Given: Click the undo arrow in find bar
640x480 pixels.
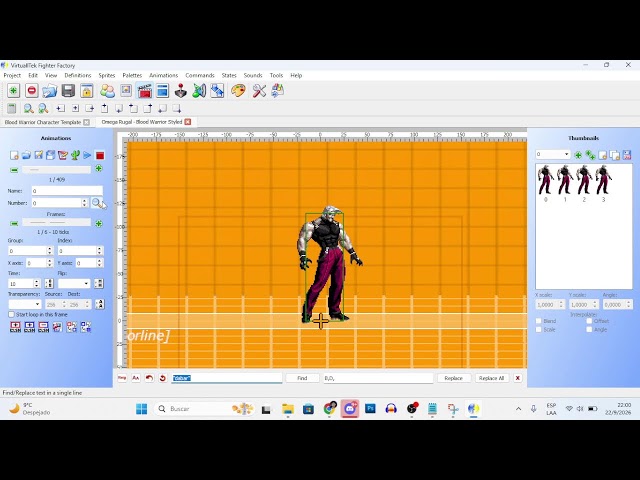Looking at the screenshot, I should click(149, 378).
